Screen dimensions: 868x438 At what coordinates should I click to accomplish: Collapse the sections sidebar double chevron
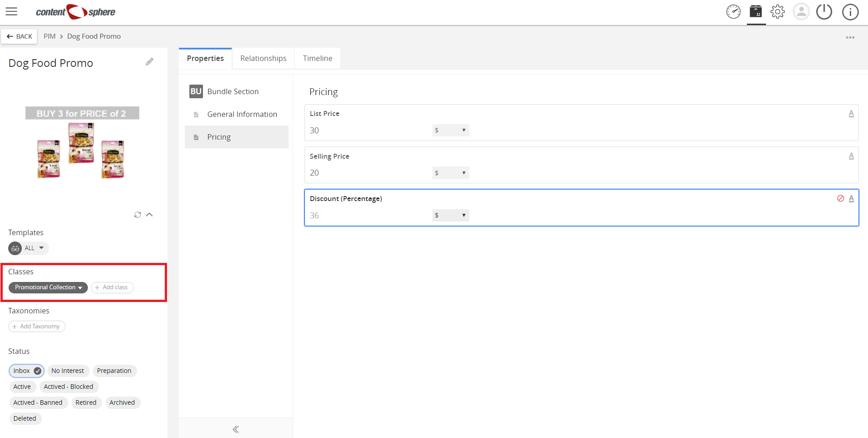pyautogui.click(x=236, y=429)
